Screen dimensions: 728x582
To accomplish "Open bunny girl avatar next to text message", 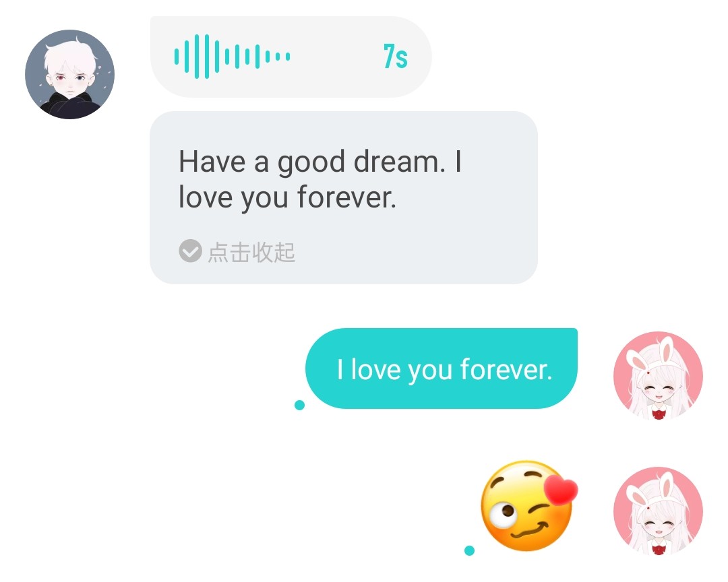I will point(658,376).
